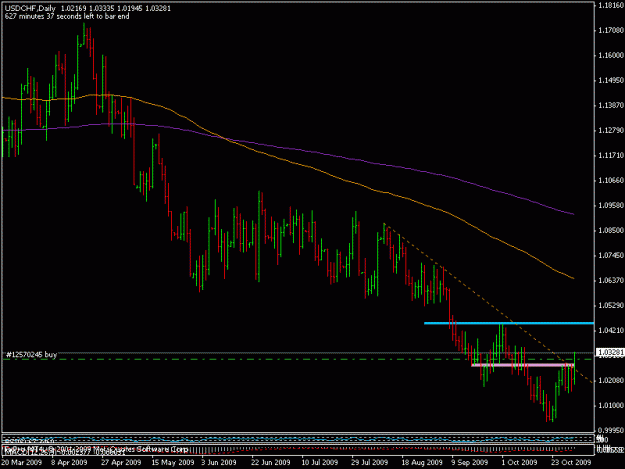The image size is (625, 469).
Task: Click the 1 Oct 2009 date label
Action: coord(519,463)
